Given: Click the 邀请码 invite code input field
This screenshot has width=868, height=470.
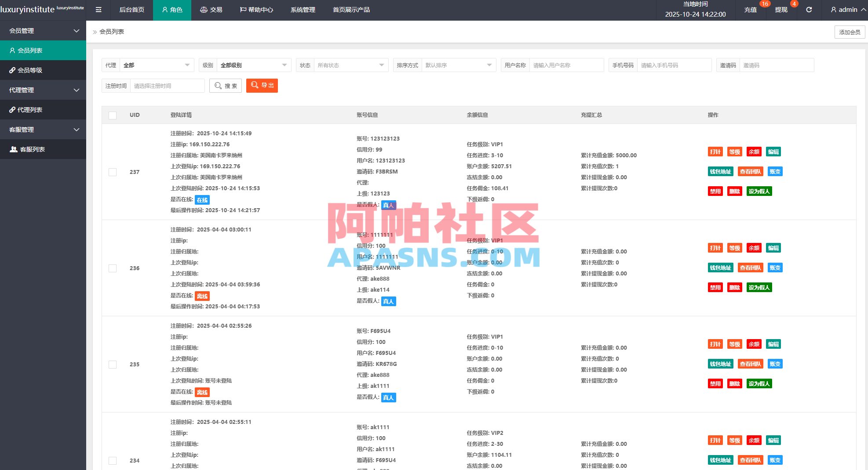Looking at the screenshot, I should pyautogui.click(x=777, y=65).
